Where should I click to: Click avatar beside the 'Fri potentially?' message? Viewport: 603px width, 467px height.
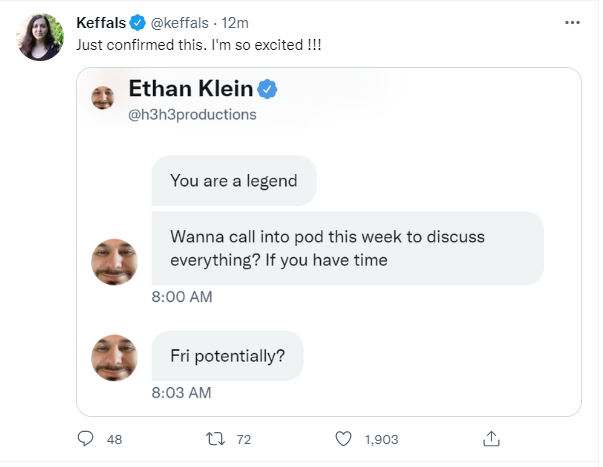tap(114, 358)
